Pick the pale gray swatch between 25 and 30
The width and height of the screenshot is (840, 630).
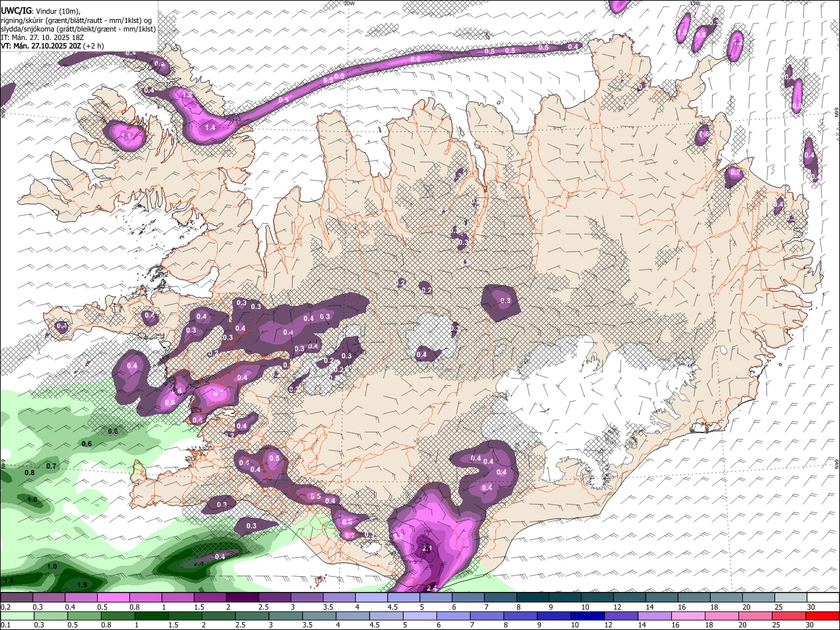click(791, 598)
